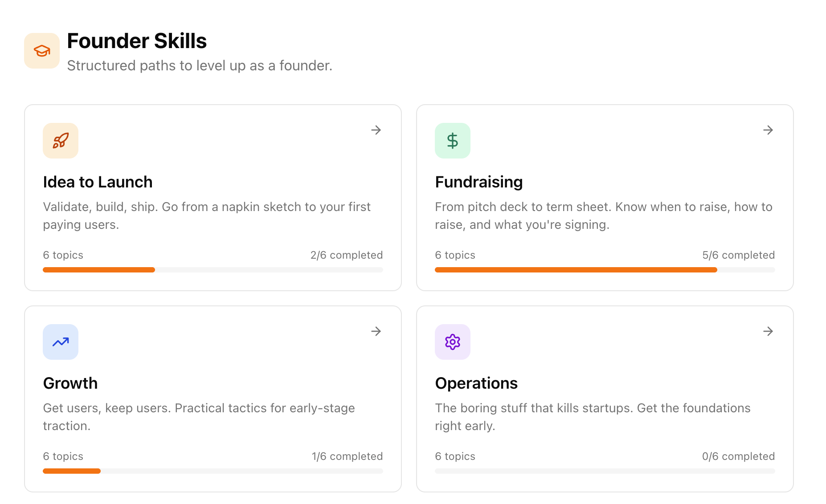Click the Fundraising 5/6 progress bar
Image resolution: width=826 pixels, height=504 pixels.
605,270
